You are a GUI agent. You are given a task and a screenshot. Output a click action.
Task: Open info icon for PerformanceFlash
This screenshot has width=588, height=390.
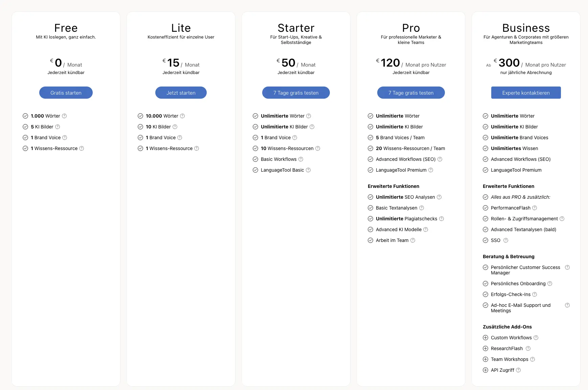tap(535, 208)
